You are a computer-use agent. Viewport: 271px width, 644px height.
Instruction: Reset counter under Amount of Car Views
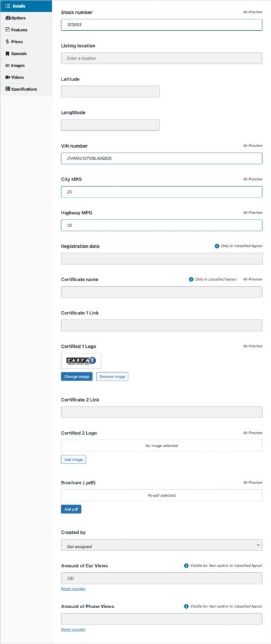click(x=73, y=589)
